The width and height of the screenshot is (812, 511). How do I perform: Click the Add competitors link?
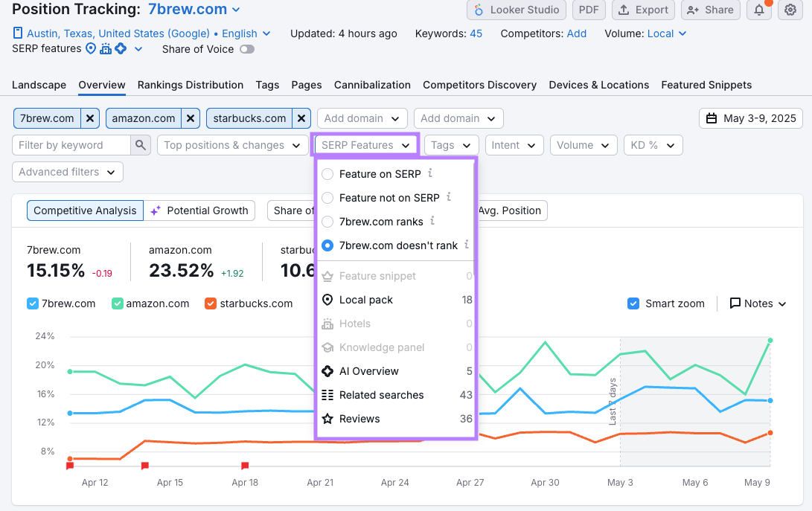tap(576, 33)
